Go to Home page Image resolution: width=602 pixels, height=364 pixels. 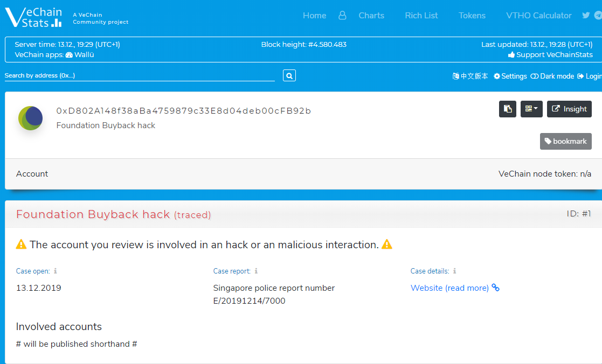(314, 15)
